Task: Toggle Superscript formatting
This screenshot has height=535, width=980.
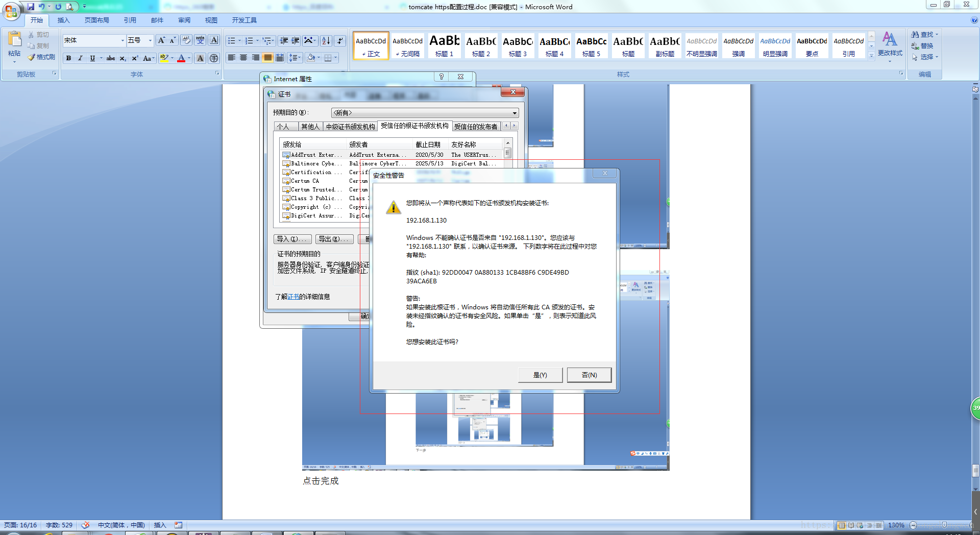Action: pyautogui.click(x=135, y=58)
